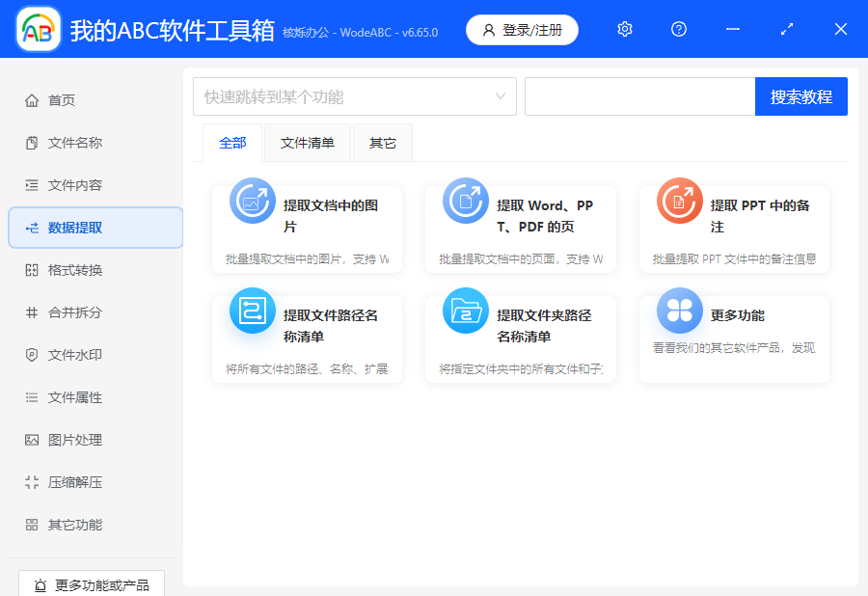Open help with the question mark icon
The width and height of the screenshot is (868, 596).
[x=679, y=29]
